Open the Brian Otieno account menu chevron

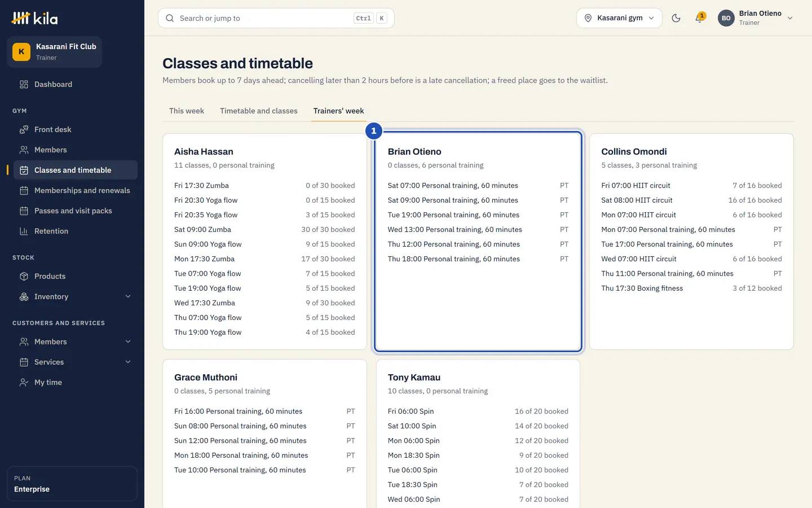[790, 18]
